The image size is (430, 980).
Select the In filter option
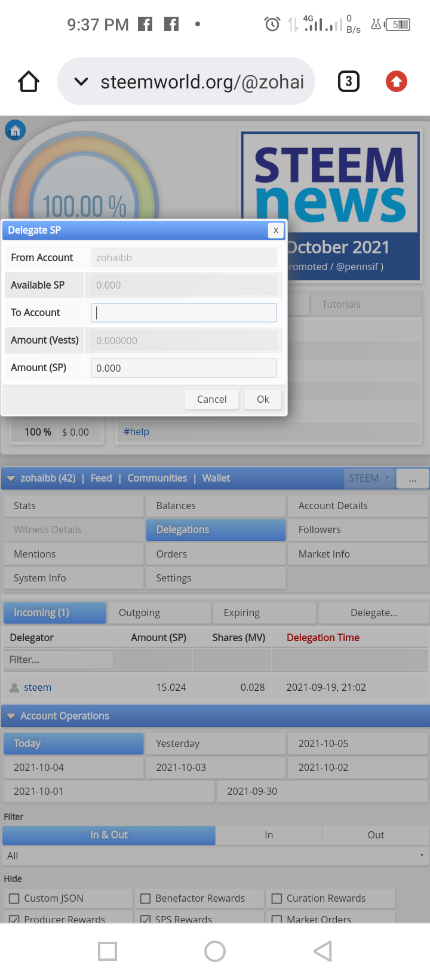click(269, 835)
